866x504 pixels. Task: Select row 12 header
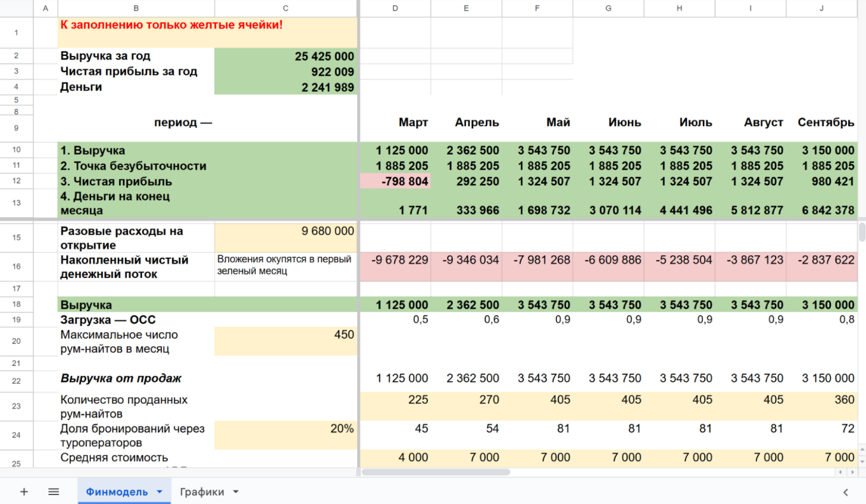(x=17, y=181)
